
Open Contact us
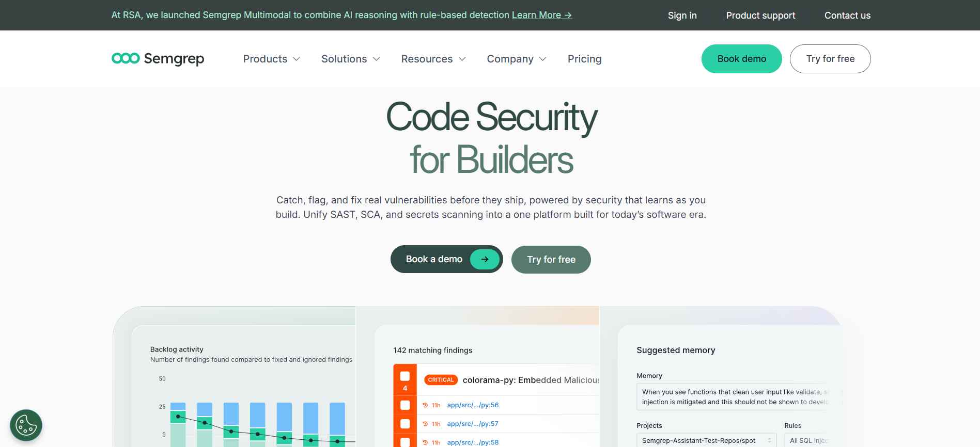point(847,15)
